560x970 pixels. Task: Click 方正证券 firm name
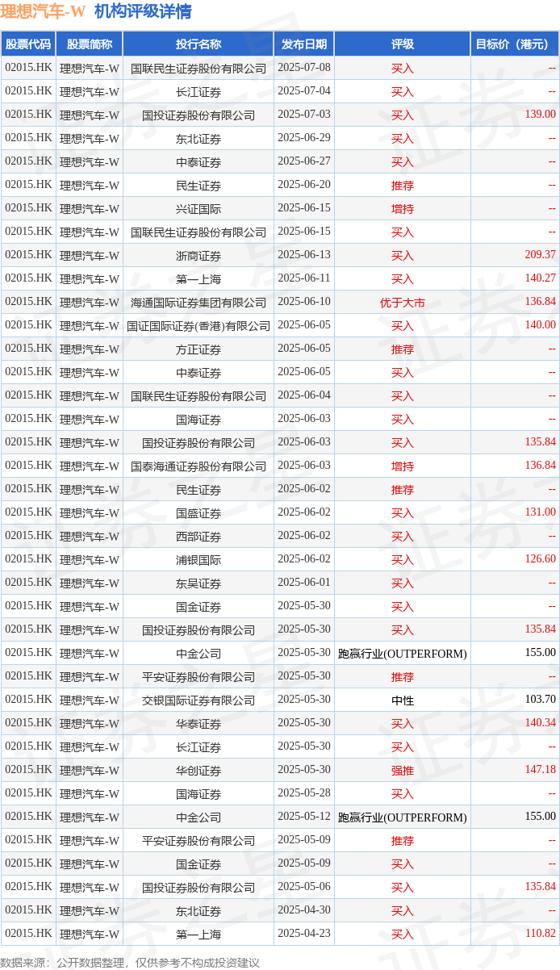point(199,349)
